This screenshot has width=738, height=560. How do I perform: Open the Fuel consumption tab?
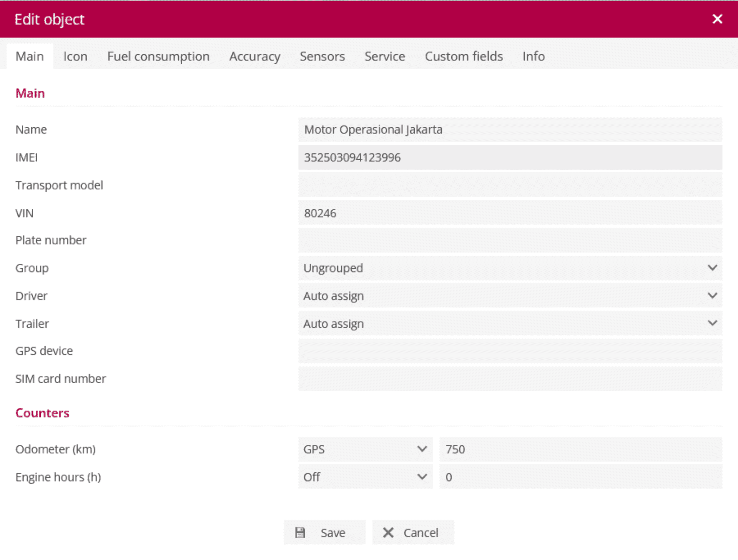tap(158, 56)
